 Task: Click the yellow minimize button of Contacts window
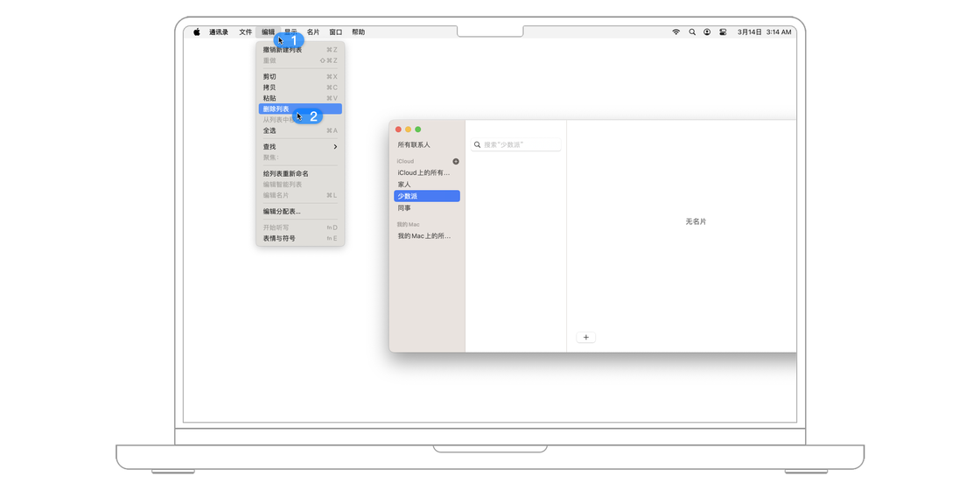tap(408, 129)
